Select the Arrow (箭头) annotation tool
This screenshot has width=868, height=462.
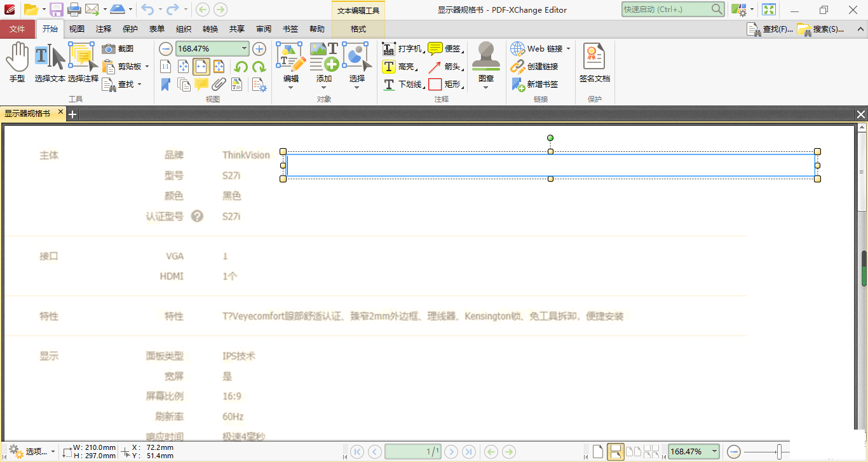click(445, 67)
